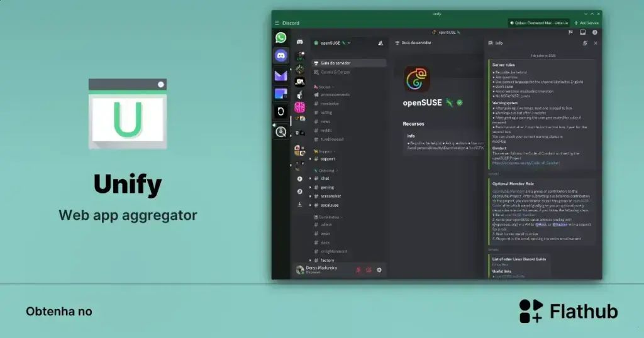This screenshot has width=644, height=338.
Task: Click the Server rules heading
Action: (x=504, y=65)
